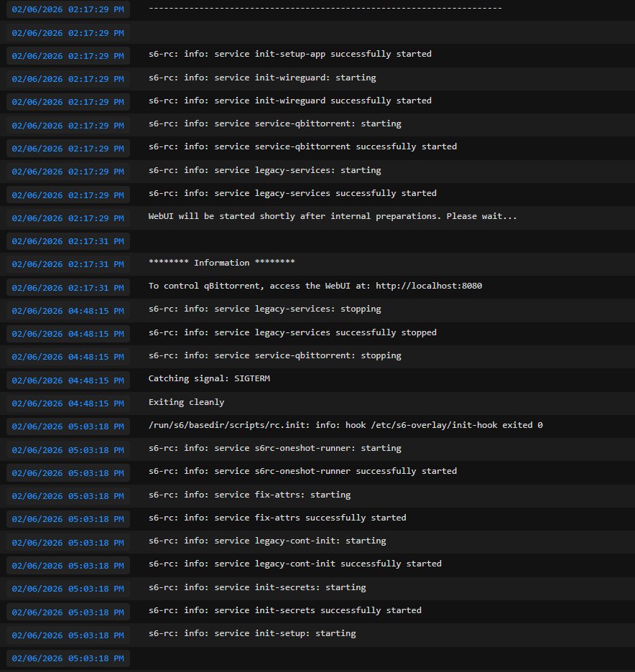Viewport: 635px width, 672px height.
Task: Select the 'fix-attrs successfully started' log line
Action: pyautogui.click(x=277, y=518)
